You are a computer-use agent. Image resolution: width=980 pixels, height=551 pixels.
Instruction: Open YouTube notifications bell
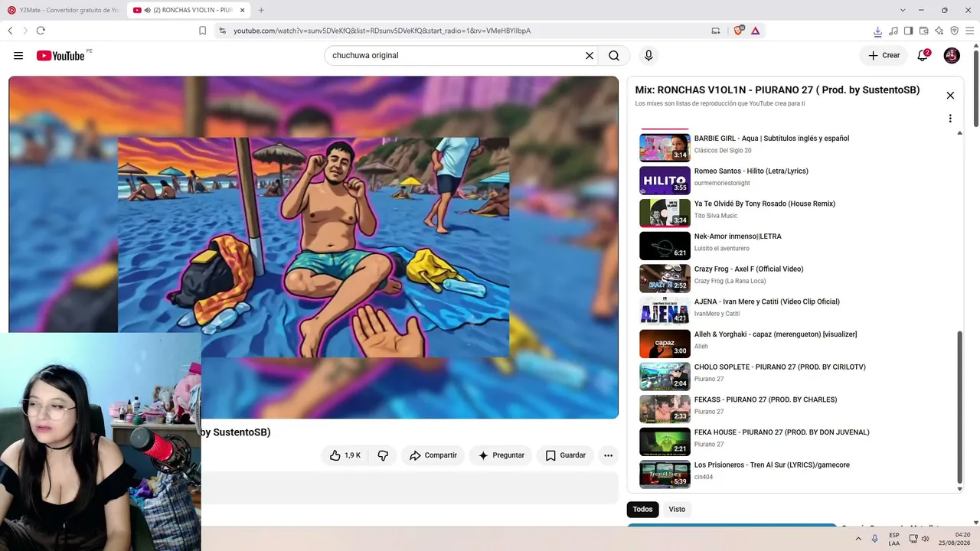pyautogui.click(x=923, y=55)
